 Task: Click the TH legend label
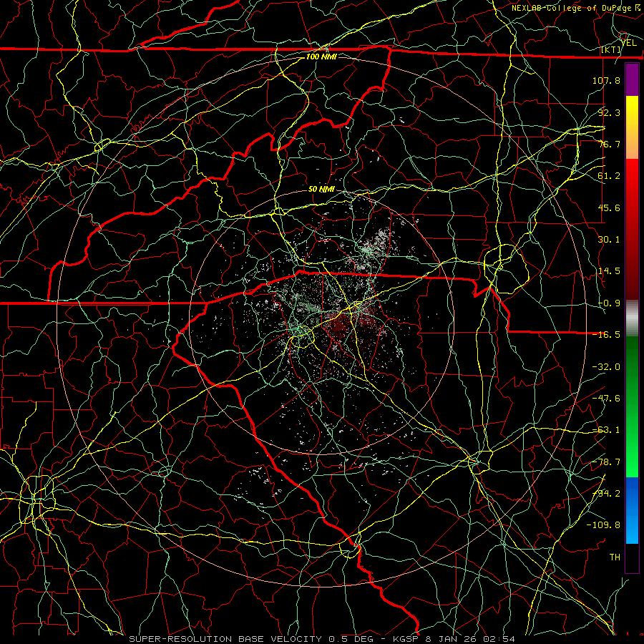615,557
